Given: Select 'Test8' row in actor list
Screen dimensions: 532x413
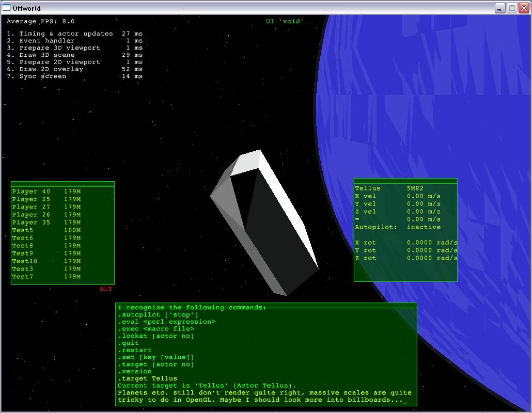Looking at the screenshot, I should point(46,246).
